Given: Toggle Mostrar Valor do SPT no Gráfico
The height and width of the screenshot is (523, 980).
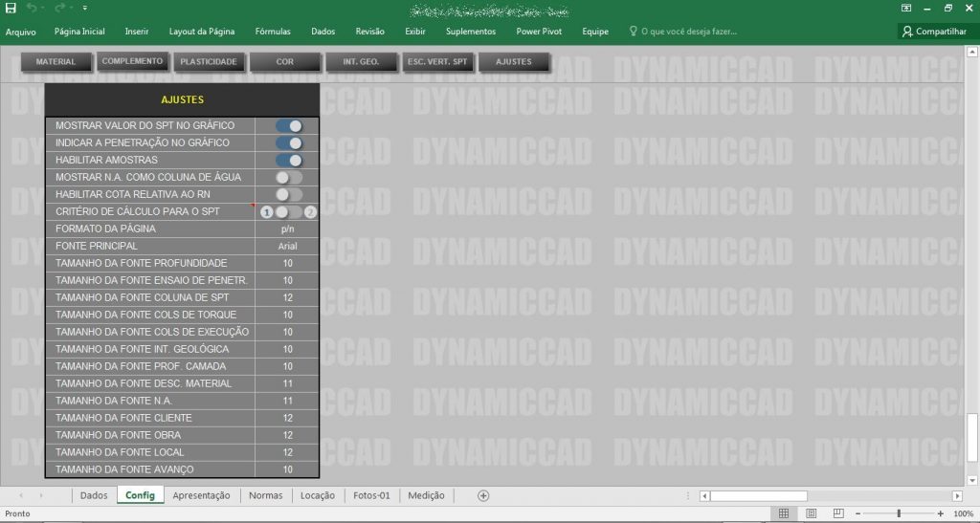Looking at the screenshot, I should pyautogui.click(x=289, y=125).
